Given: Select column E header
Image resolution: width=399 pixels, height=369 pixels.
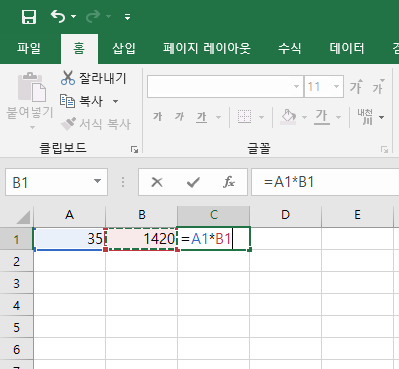Looking at the screenshot, I should 357,215.
